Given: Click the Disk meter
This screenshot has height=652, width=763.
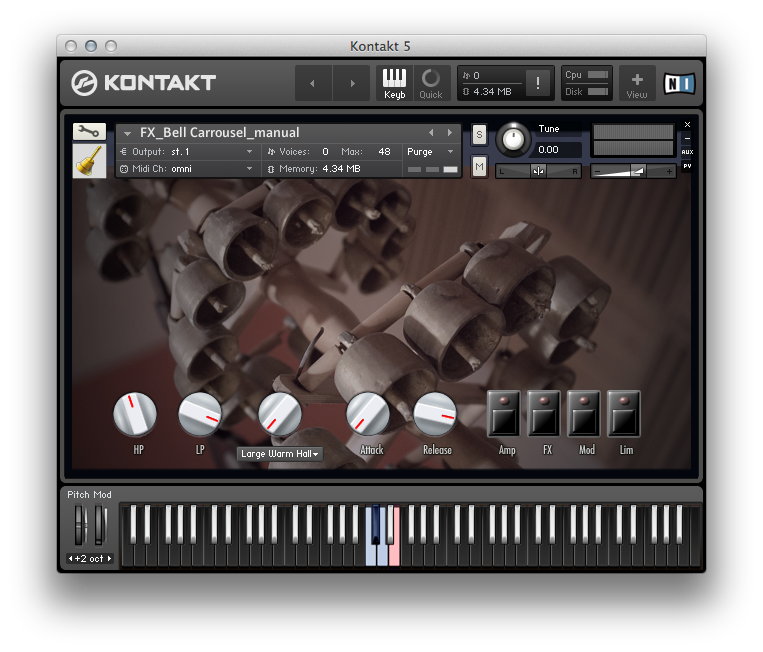Looking at the screenshot, I should pyautogui.click(x=586, y=91).
